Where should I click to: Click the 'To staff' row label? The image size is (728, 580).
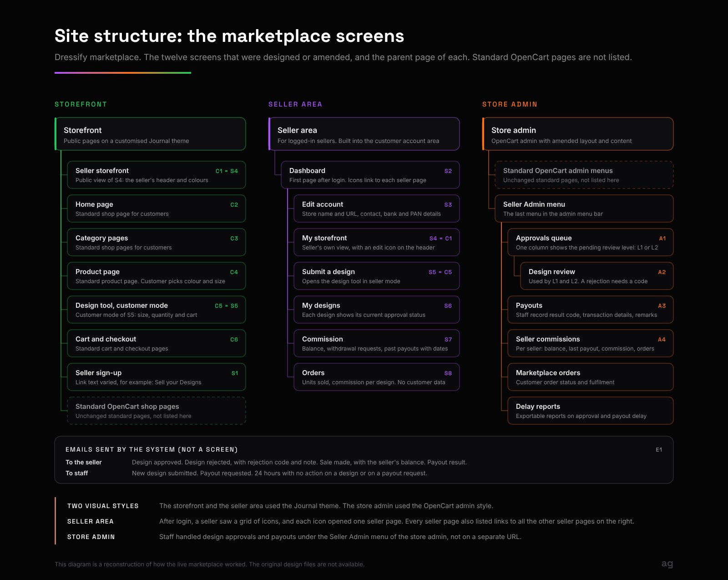[77, 473]
